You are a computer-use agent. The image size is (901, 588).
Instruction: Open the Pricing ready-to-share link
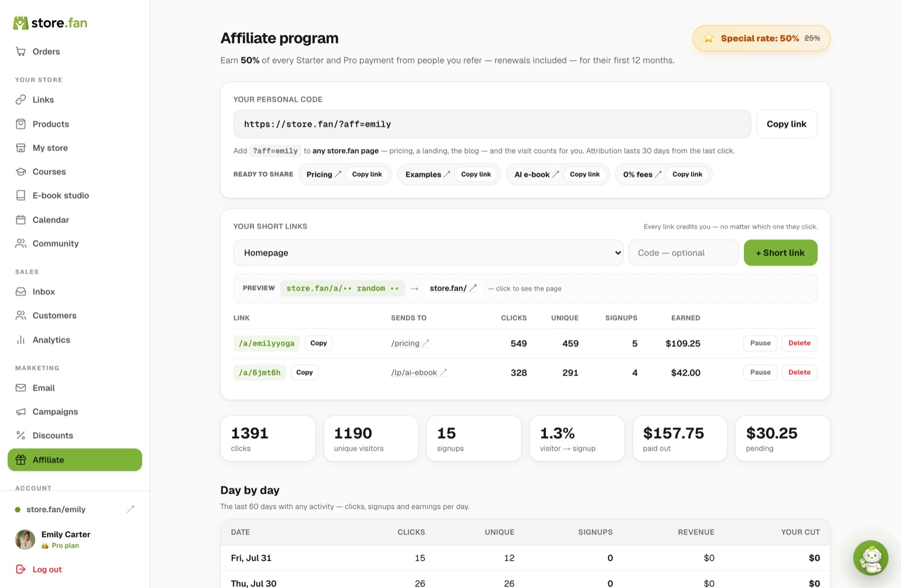pos(324,175)
